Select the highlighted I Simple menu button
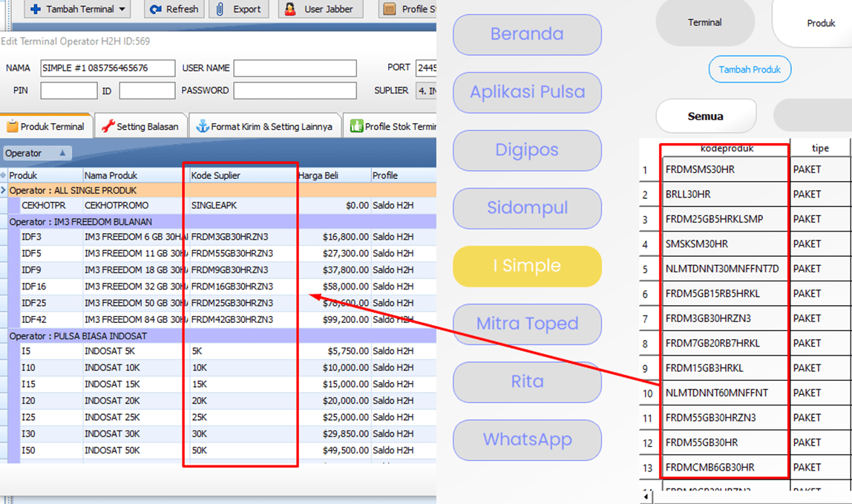Screen dimensions: 852x504 [527, 266]
